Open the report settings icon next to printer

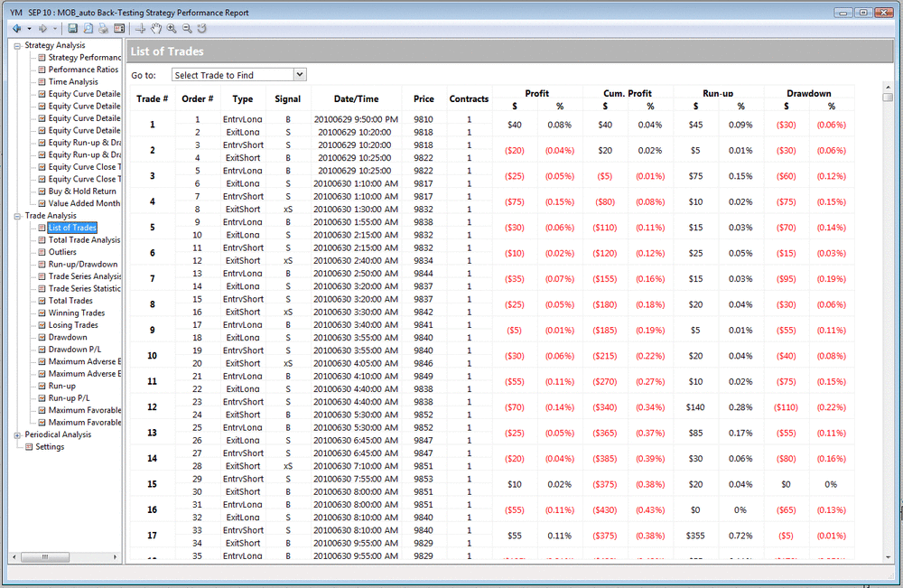(x=119, y=28)
